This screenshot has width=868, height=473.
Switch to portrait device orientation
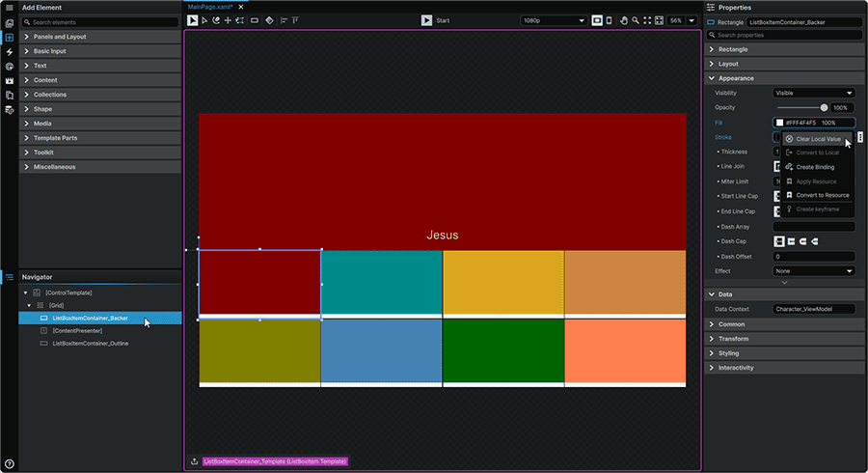tap(609, 20)
